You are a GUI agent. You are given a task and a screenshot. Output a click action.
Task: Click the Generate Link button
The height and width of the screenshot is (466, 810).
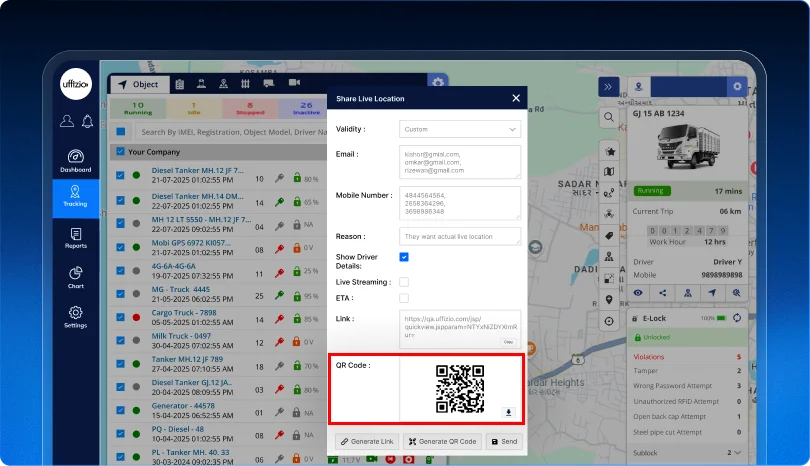click(x=367, y=442)
